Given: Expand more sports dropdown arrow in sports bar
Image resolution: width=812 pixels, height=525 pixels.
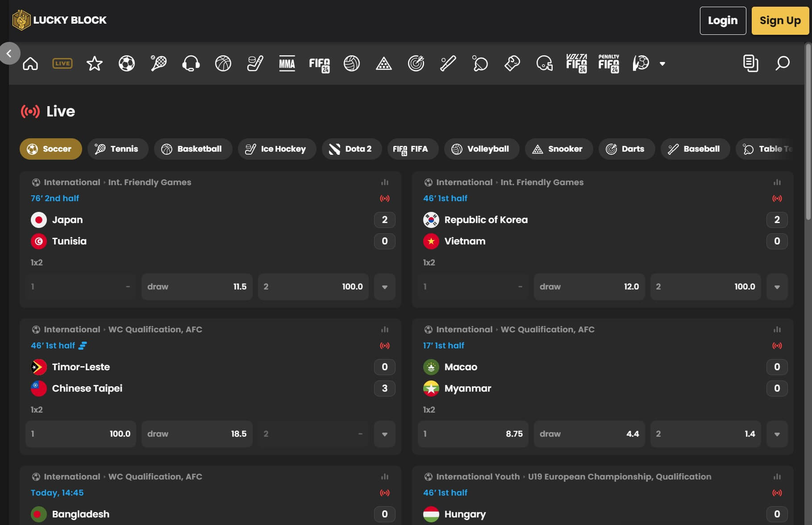Looking at the screenshot, I should 662,64.
